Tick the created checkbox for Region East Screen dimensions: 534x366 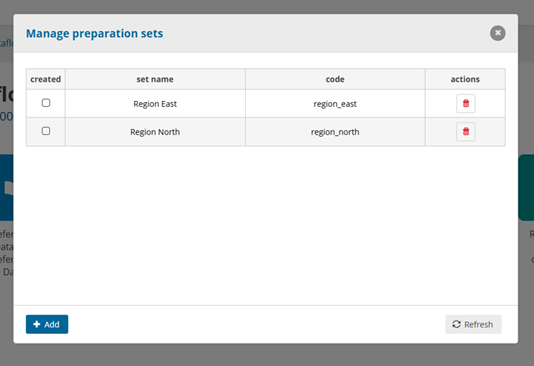click(46, 103)
